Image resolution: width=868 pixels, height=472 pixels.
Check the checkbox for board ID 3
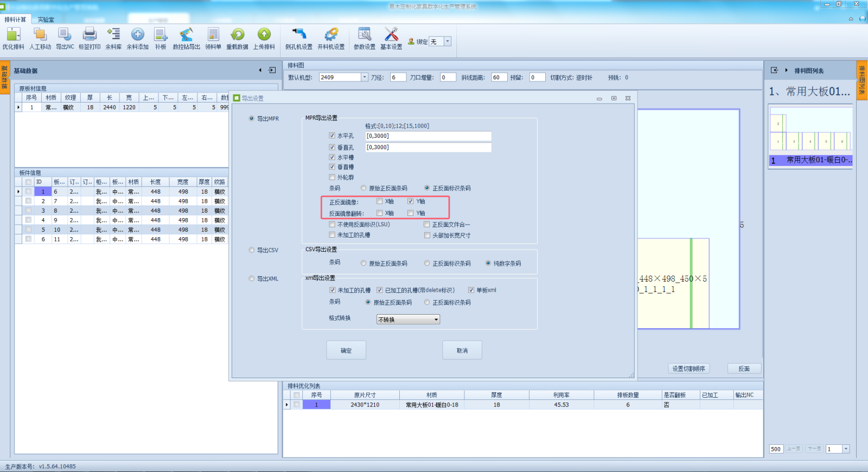click(x=28, y=211)
